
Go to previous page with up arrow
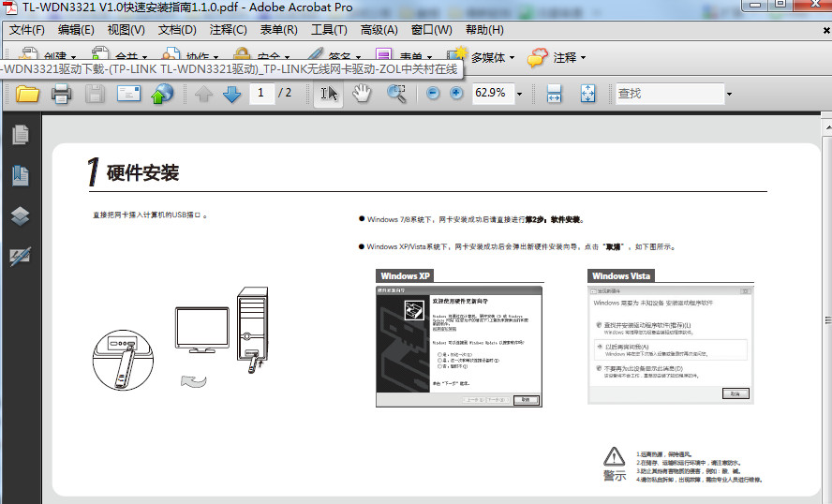pyautogui.click(x=203, y=94)
